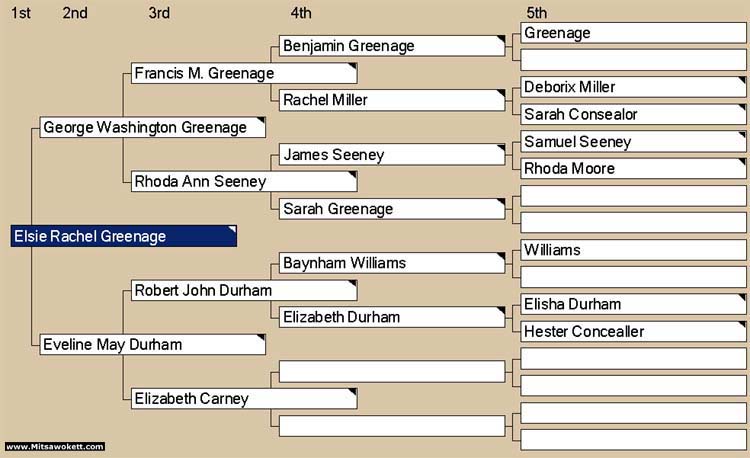Click corner marker on Benjamin Greenage box
The height and width of the screenshot is (458, 750).
501,38
